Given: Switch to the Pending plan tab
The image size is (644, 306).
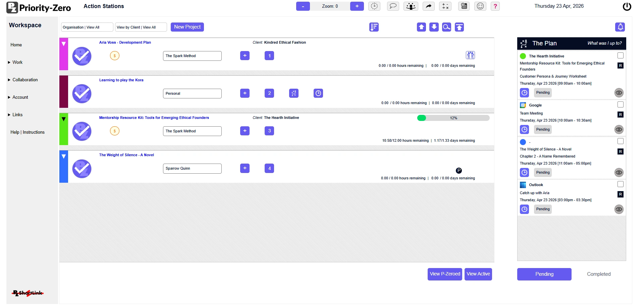Looking at the screenshot, I should click(544, 274).
